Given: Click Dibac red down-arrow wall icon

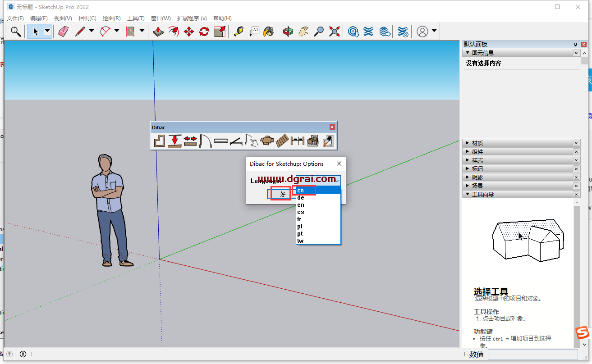Looking at the screenshot, I should click(x=175, y=141).
